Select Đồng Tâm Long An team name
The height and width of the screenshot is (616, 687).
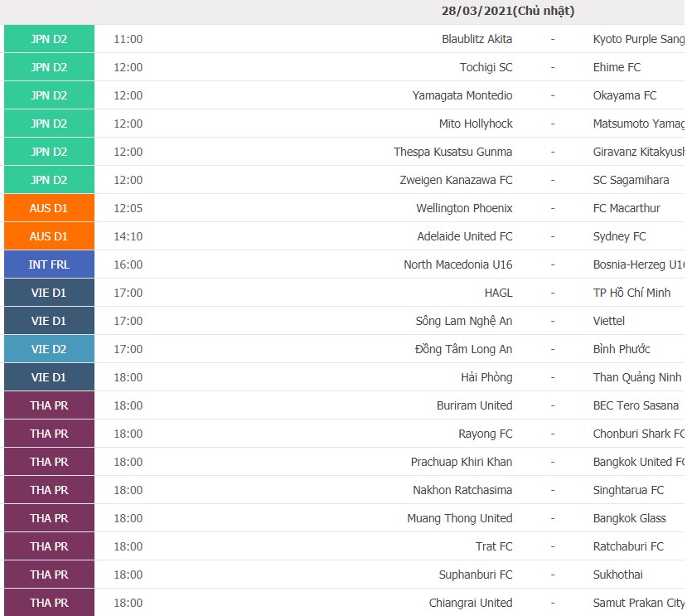pyautogui.click(x=463, y=349)
